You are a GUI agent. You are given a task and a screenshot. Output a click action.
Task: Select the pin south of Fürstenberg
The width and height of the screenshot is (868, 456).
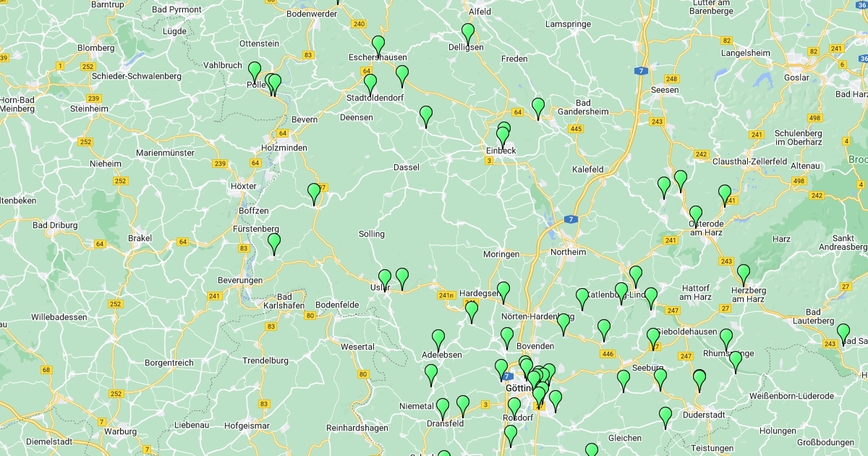point(274,244)
